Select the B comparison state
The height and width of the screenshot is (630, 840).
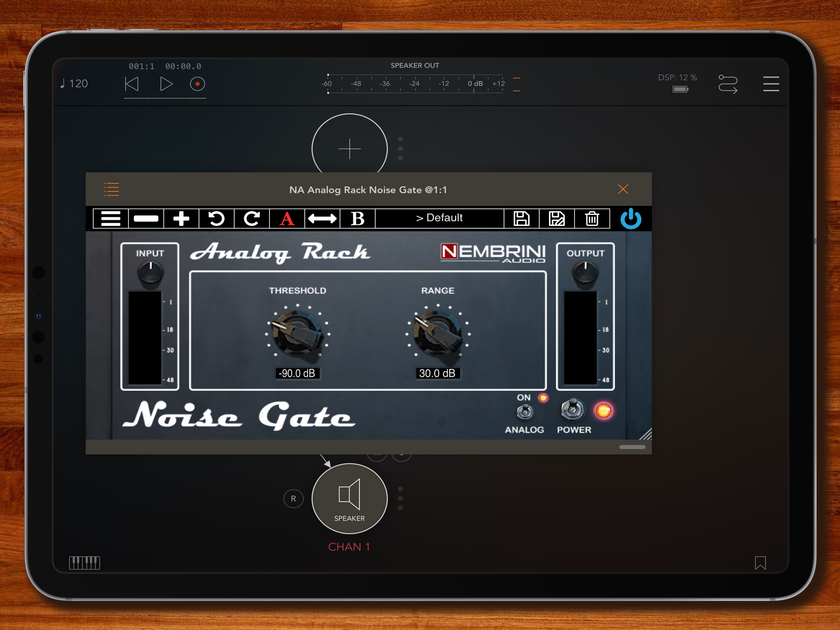(x=357, y=218)
